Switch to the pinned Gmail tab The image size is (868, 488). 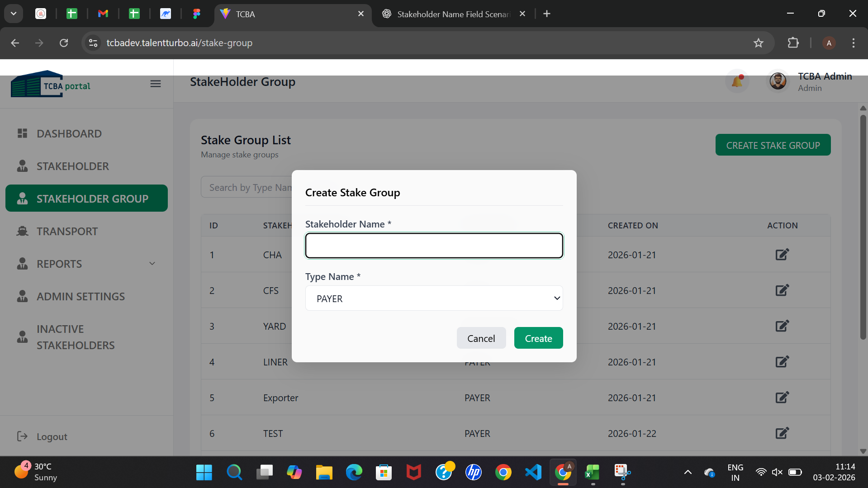coord(103,14)
